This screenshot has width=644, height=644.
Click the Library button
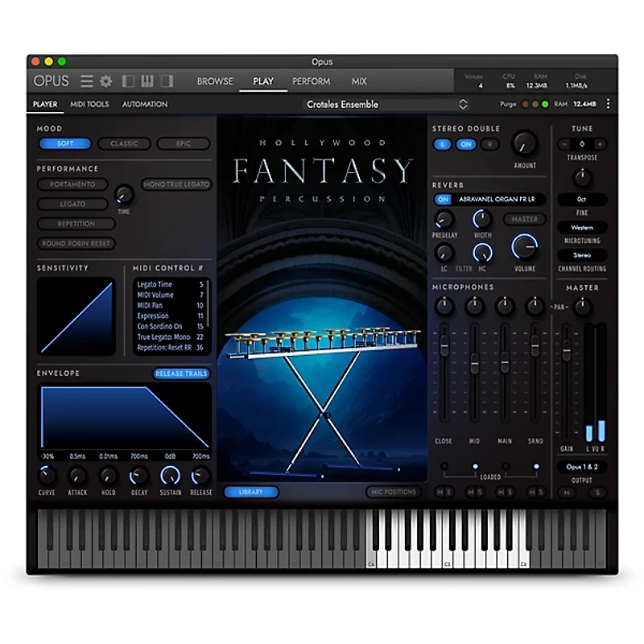click(250, 492)
